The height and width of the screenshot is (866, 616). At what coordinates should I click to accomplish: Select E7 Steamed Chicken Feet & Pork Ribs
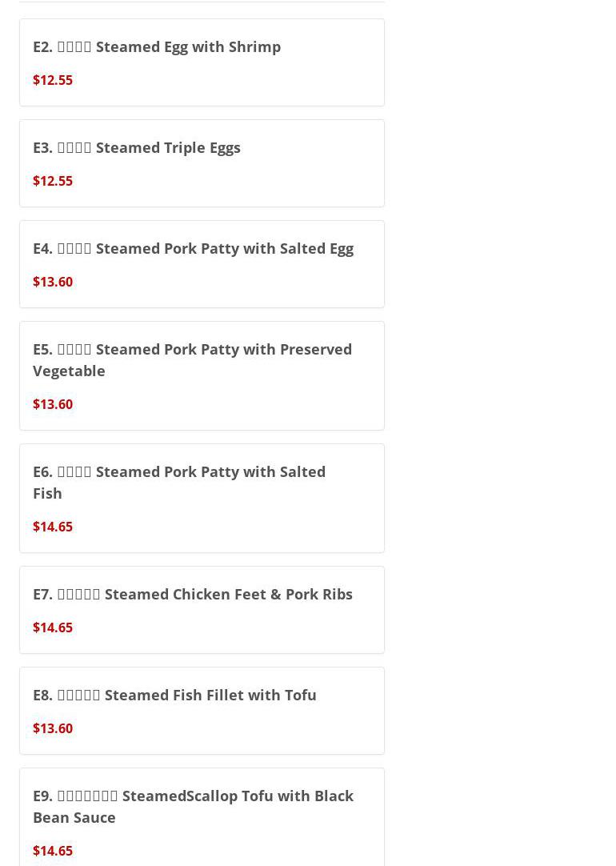coord(193,594)
